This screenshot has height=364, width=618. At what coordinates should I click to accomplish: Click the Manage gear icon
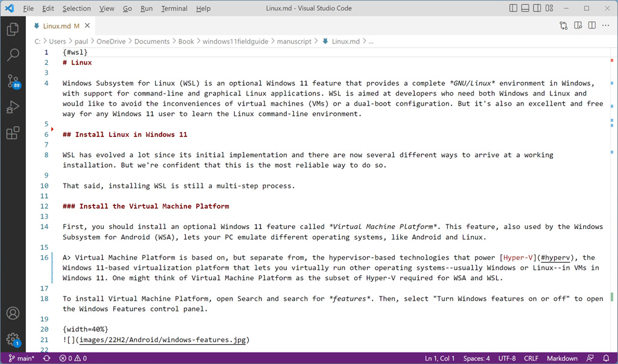(x=13, y=339)
